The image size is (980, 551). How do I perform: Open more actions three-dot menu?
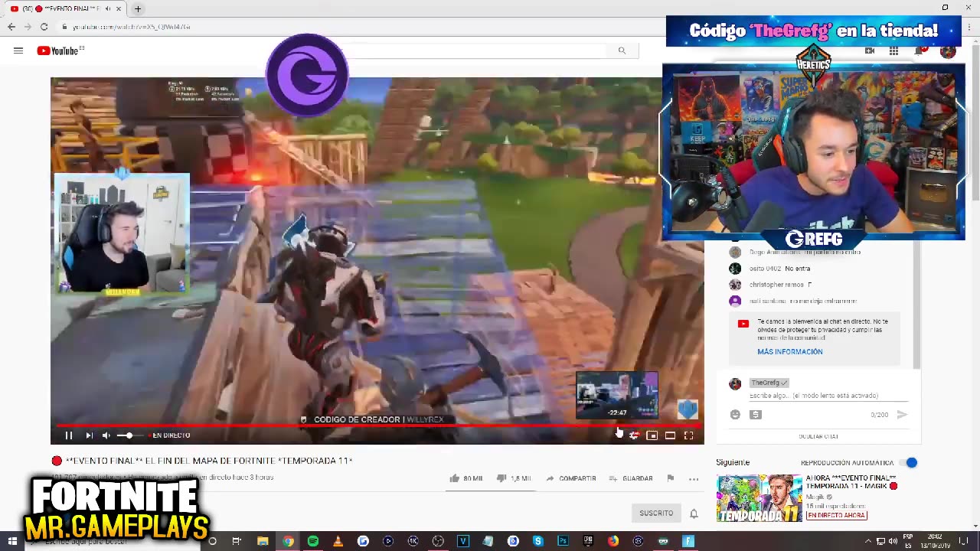coord(694,478)
